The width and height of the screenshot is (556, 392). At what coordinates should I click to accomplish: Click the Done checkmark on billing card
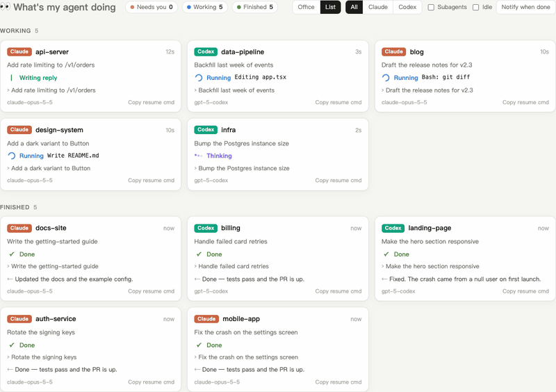coord(199,254)
